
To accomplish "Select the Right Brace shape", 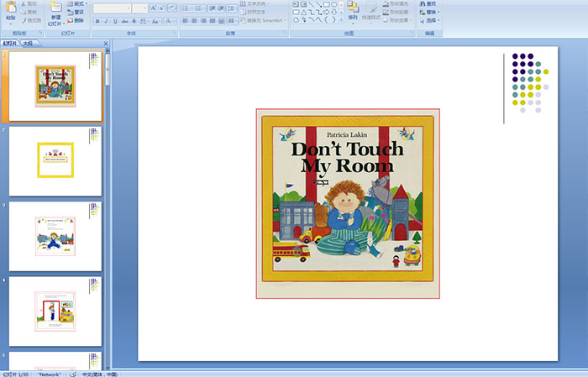I will (x=333, y=19).
